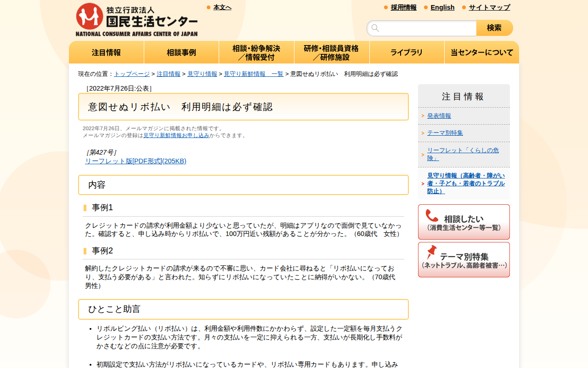Open the English version of the site
Image resolution: width=588 pixels, height=368 pixels.
tap(442, 7)
